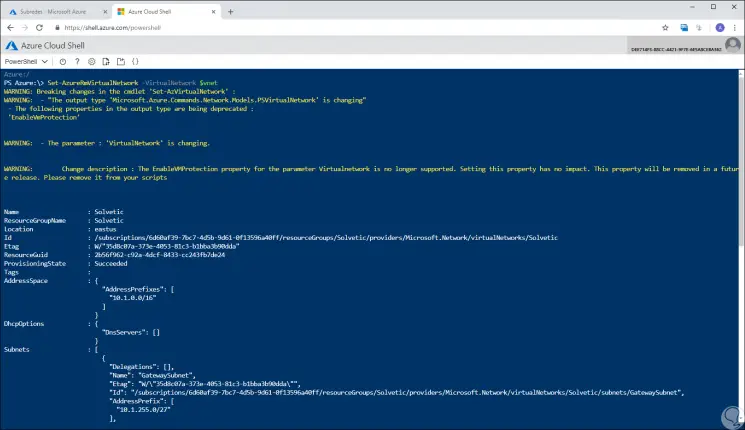Open a new browser tab
745x430 pixels.
[x=230, y=11]
